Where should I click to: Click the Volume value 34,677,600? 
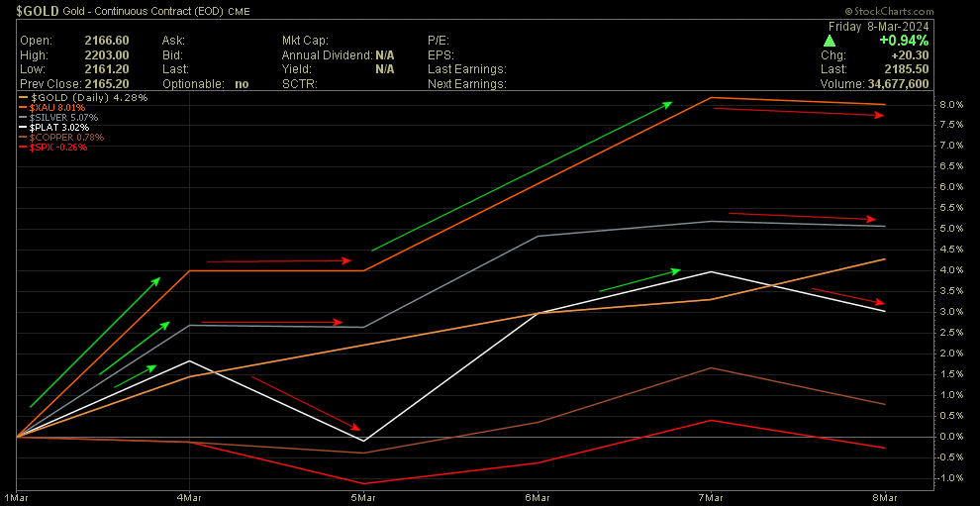899,84
